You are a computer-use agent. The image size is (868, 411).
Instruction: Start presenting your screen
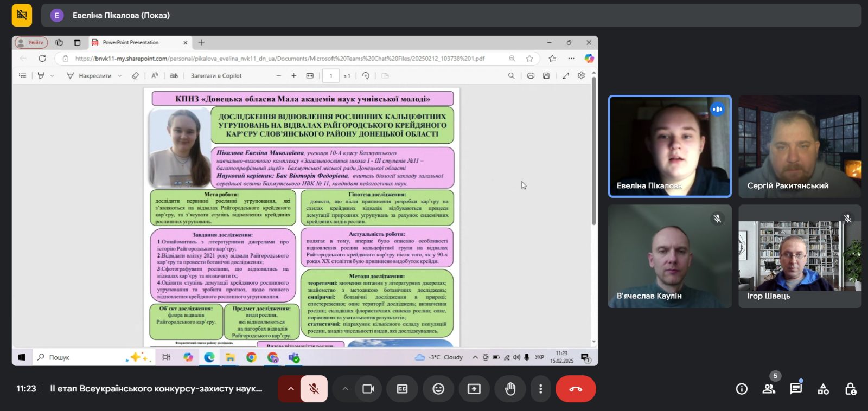[474, 389]
